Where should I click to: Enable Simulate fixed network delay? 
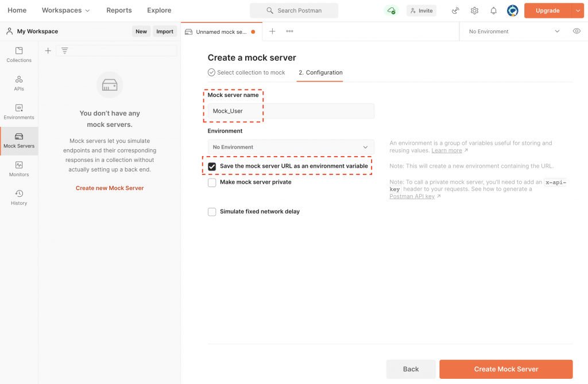(212, 212)
